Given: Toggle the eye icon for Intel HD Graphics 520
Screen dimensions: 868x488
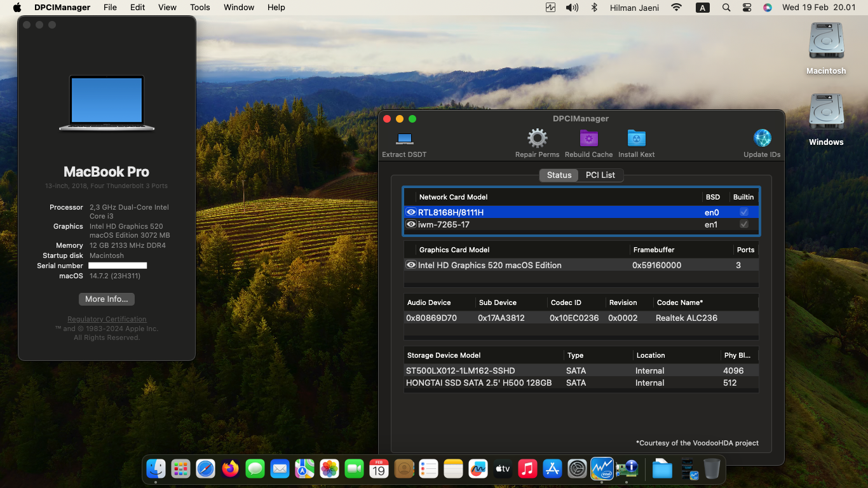Looking at the screenshot, I should point(411,265).
